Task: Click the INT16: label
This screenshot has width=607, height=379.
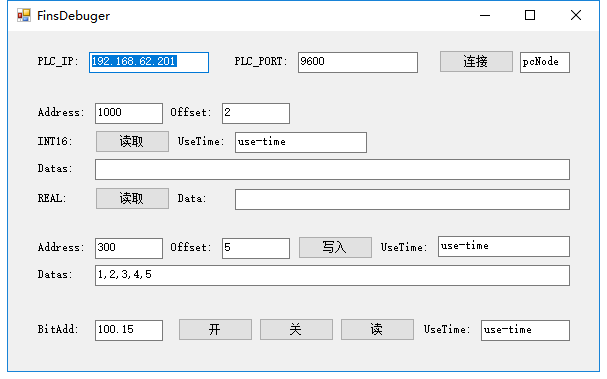Action: (x=55, y=141)
